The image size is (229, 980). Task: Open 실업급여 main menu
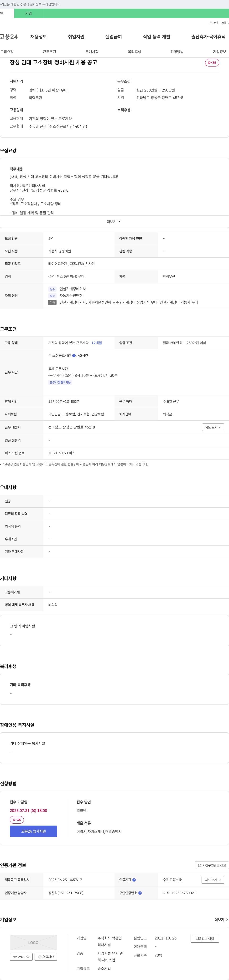click(x=114, y=36)
